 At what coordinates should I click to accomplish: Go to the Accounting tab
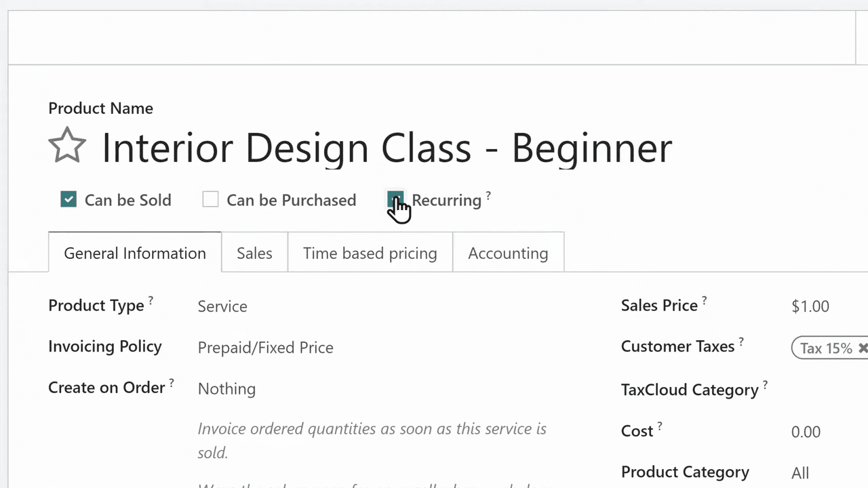click(508, 253)
